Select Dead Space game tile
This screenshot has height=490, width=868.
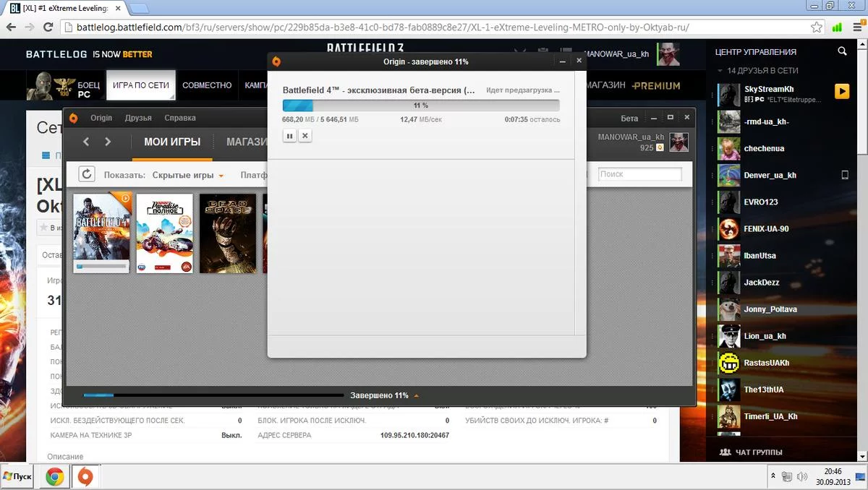[x=228, y=233]
